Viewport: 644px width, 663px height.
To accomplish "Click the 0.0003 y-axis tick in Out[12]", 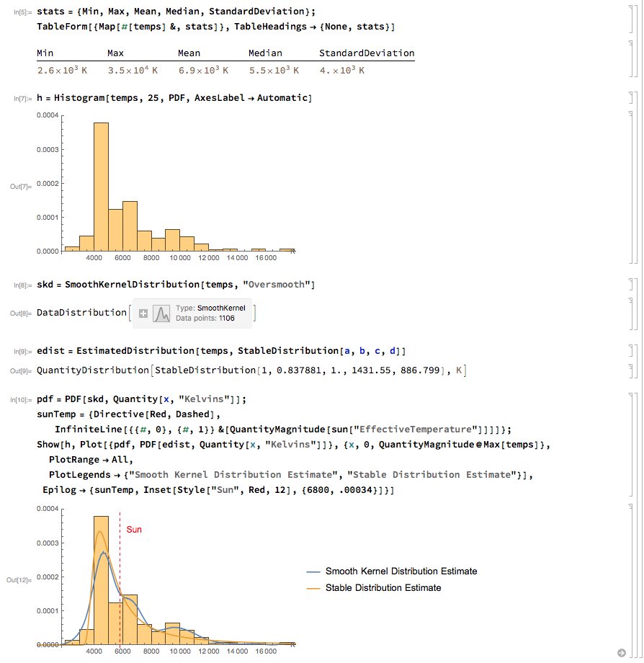I will 48,543.
